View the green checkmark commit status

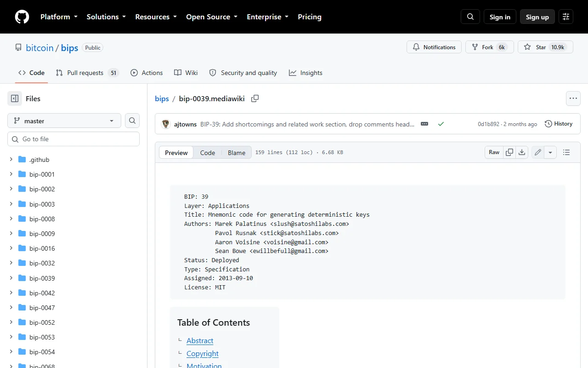441,124
